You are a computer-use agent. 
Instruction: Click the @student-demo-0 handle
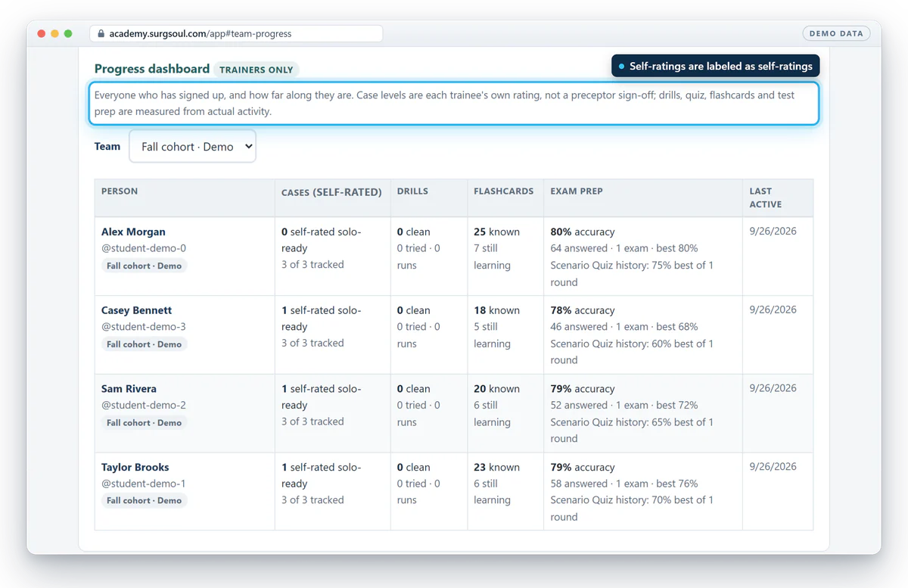click(144, 248)
